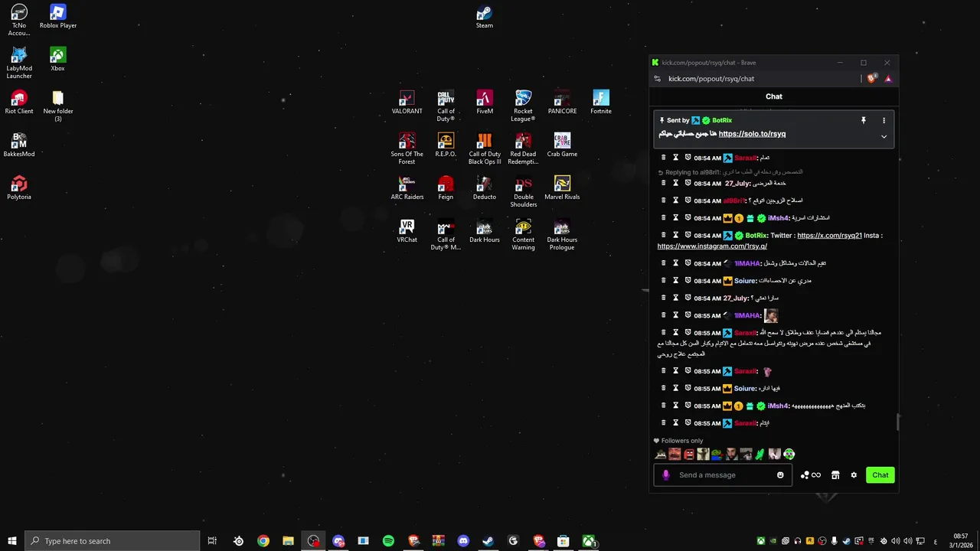Open Discord from the taskbar
Image resolution: width=980 pixels, height=551 pixels.
[463, 541]
